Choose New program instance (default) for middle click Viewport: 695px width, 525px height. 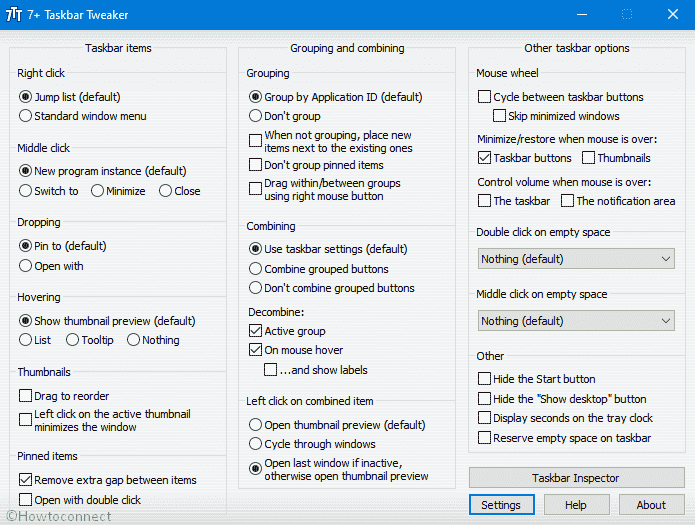click(26, 171)
